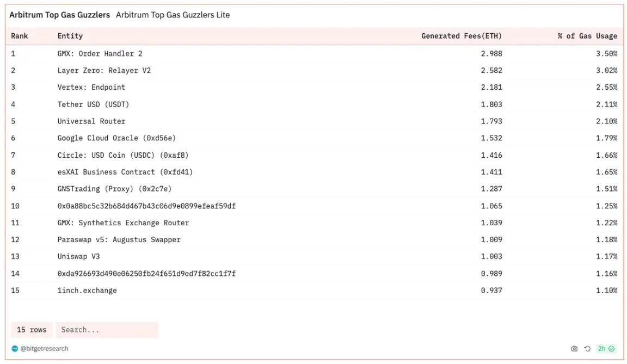Click the fee value 1.793
627x364 pixels.
click(x=491, y=121)
